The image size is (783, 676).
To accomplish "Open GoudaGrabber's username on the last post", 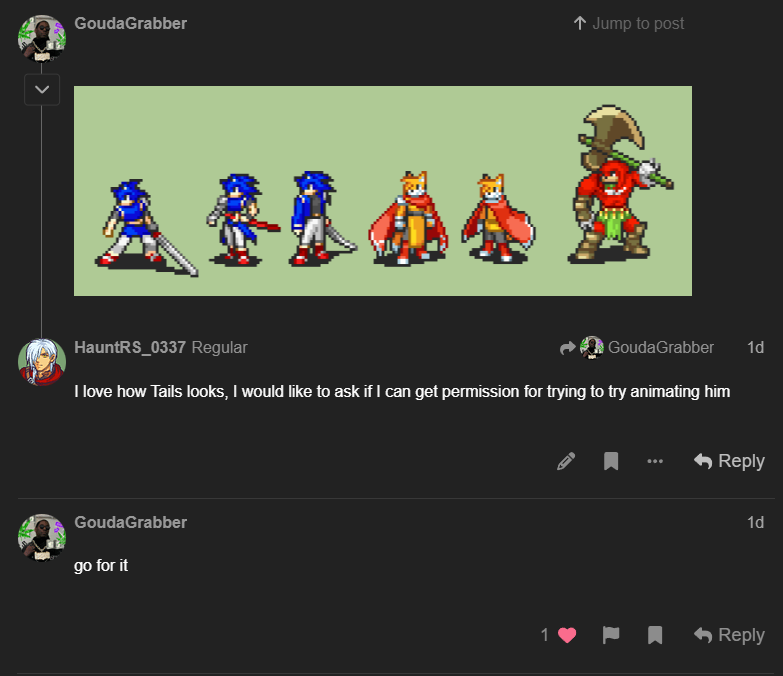I will click(130, 522).
